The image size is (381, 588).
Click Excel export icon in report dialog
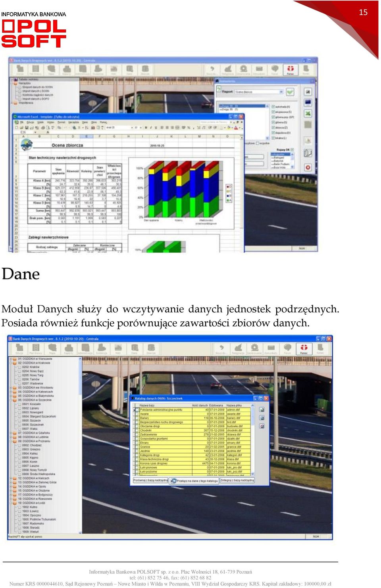308,113
